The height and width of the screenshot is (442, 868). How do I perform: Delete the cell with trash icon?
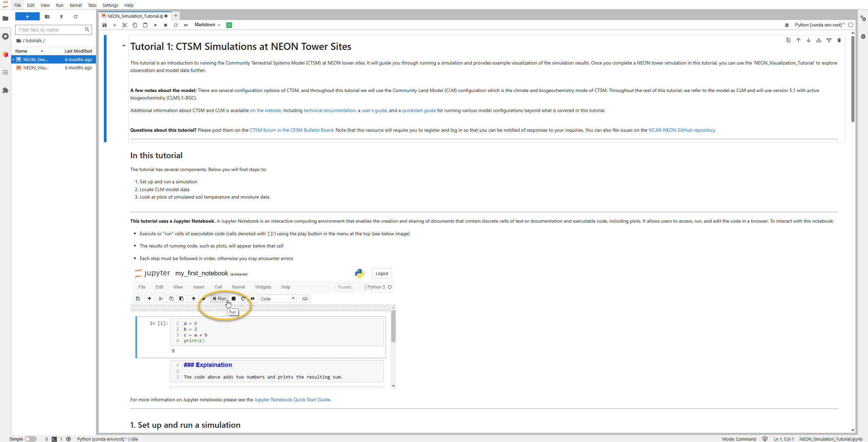(839, 40)
